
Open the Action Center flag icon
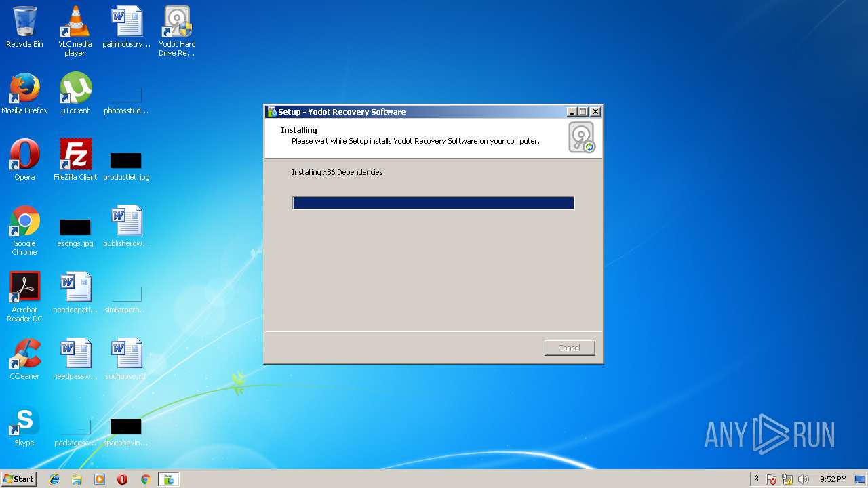click(771, 479)
